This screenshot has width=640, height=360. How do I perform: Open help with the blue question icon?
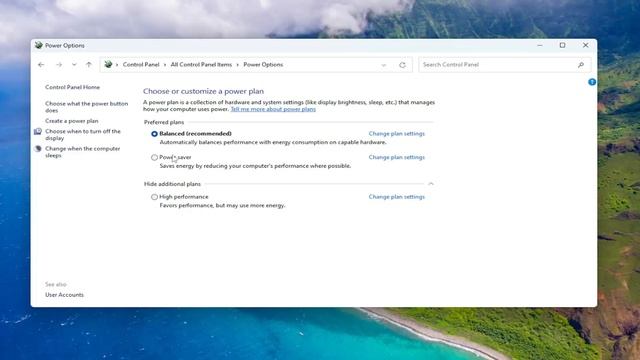pyautogui.click(x=592, y=82)
